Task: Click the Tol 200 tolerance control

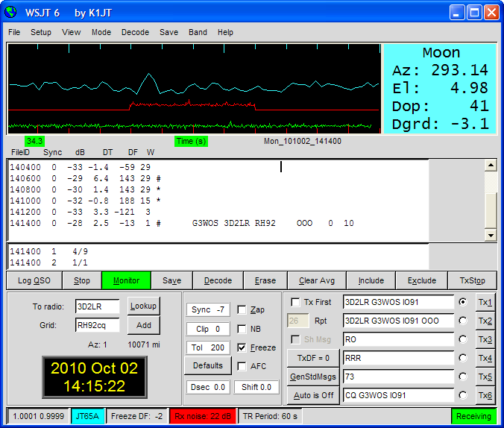Action: [207, 348]
